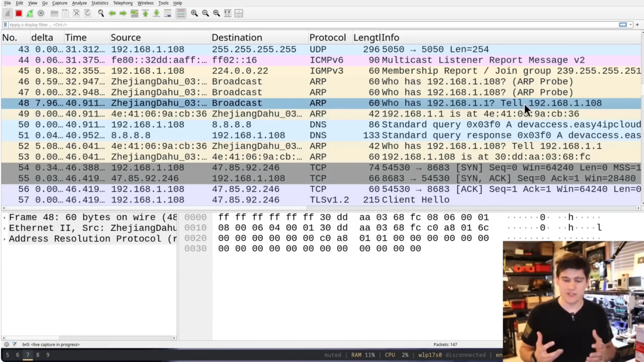Open the Telephony menu

[x=123, y=3]
